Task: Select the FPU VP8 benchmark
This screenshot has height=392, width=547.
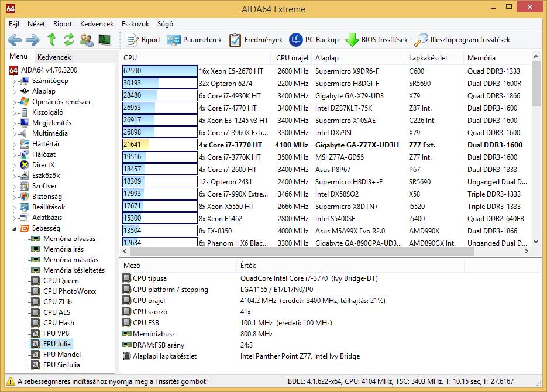Action: (x=56, y=333)
